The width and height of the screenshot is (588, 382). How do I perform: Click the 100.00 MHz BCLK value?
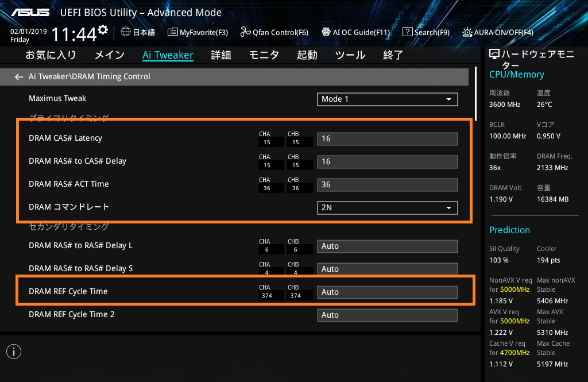(x=508, y=136)
